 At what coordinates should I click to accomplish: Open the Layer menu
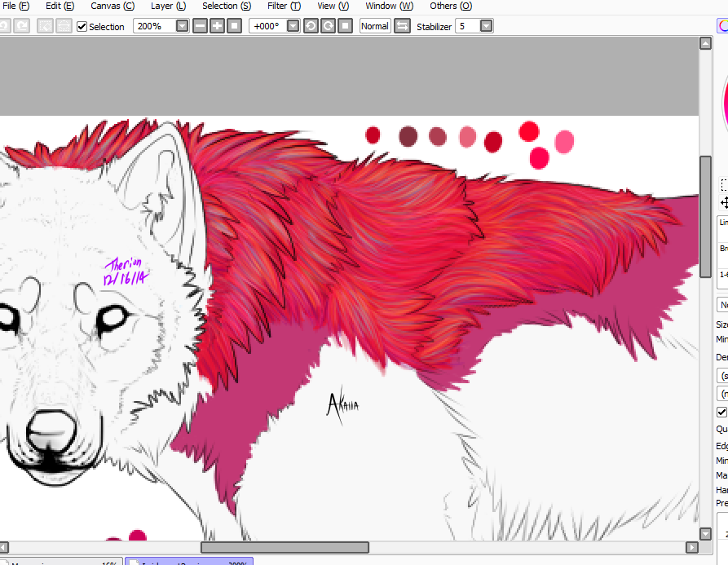coord(168,6)
